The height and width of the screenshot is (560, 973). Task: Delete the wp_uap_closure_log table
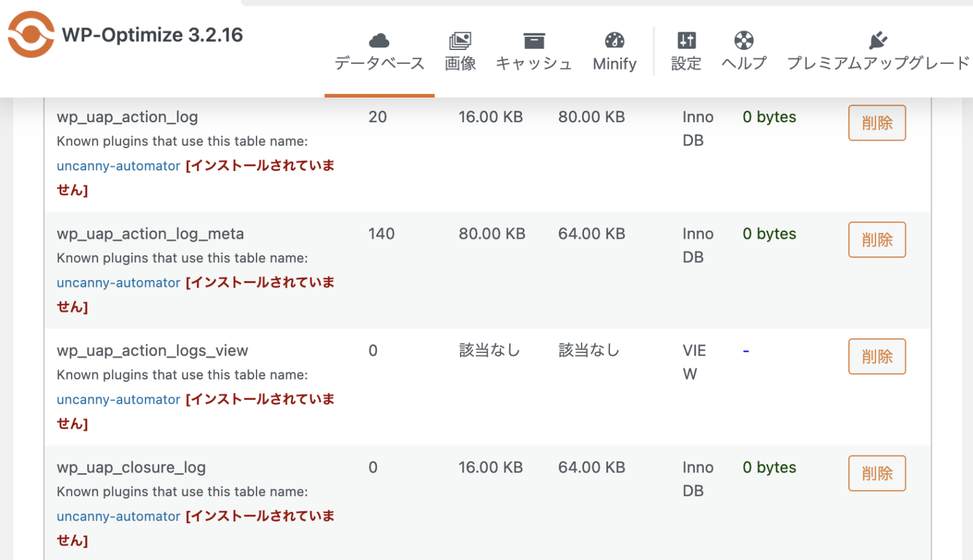click(877, 473)
